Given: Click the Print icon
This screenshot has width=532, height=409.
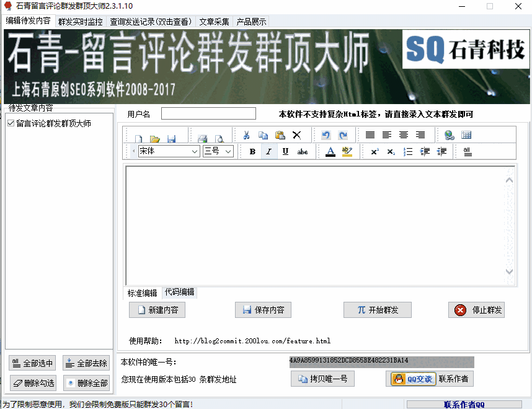Looking at the screenshot, I should pyautogui.click(x=203, y=134).
